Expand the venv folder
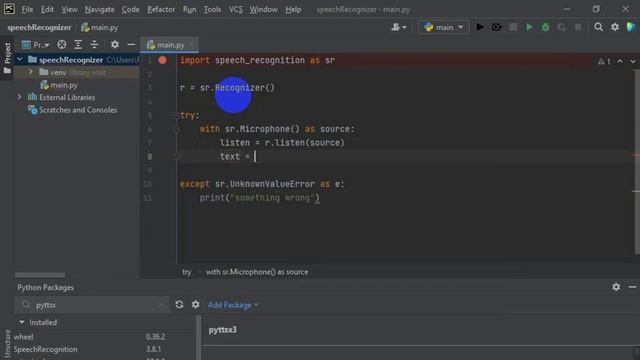 pos(31,72)
